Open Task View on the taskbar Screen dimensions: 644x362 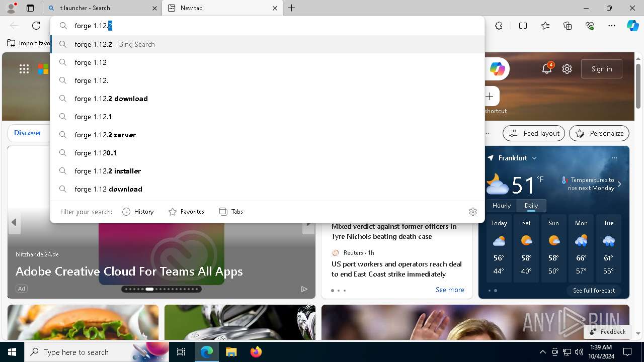tap(181, 352)
